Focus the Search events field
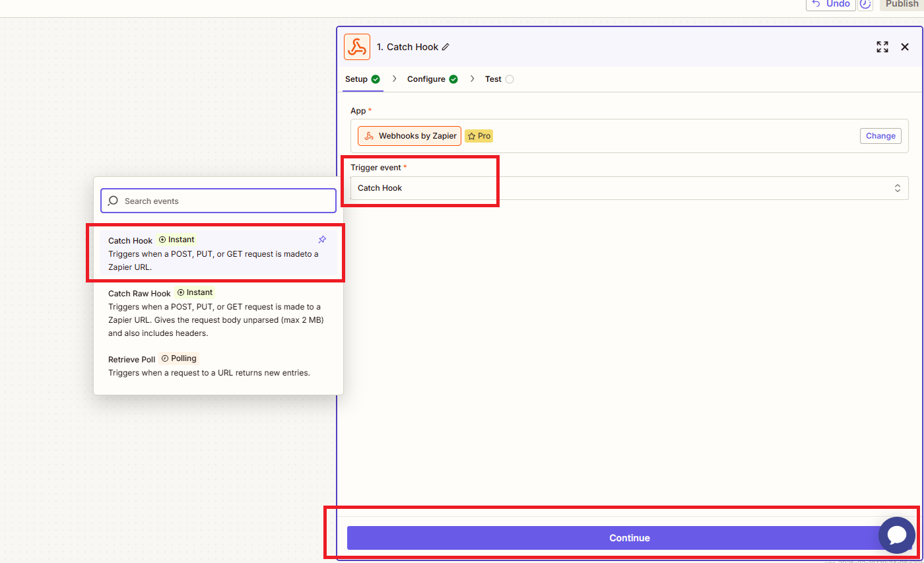This screenshot has width=924, height=563. point(218,201)
